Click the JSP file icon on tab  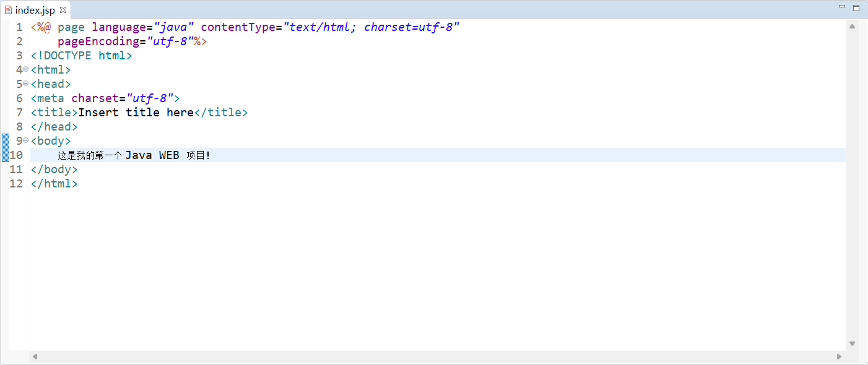[8, 10]
